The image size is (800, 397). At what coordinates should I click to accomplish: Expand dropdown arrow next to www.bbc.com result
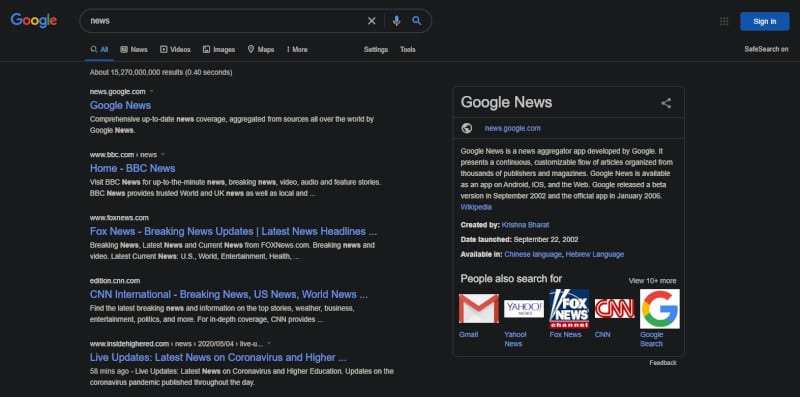click(x=163, y=155)
